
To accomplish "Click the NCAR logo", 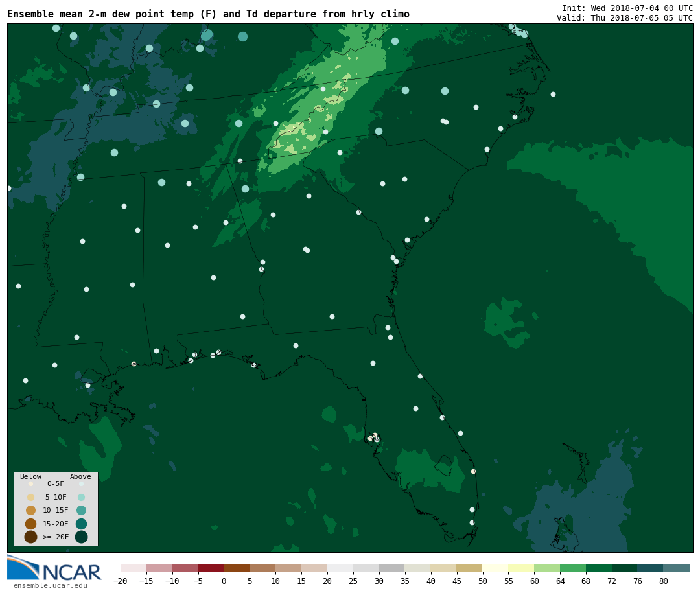I will tap(54, 568).
